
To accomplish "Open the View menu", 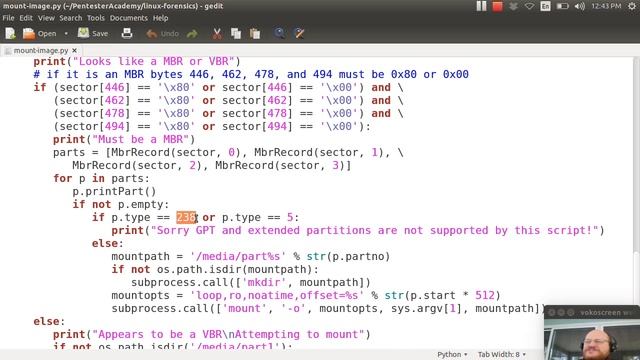I will [x=46, y=18].
